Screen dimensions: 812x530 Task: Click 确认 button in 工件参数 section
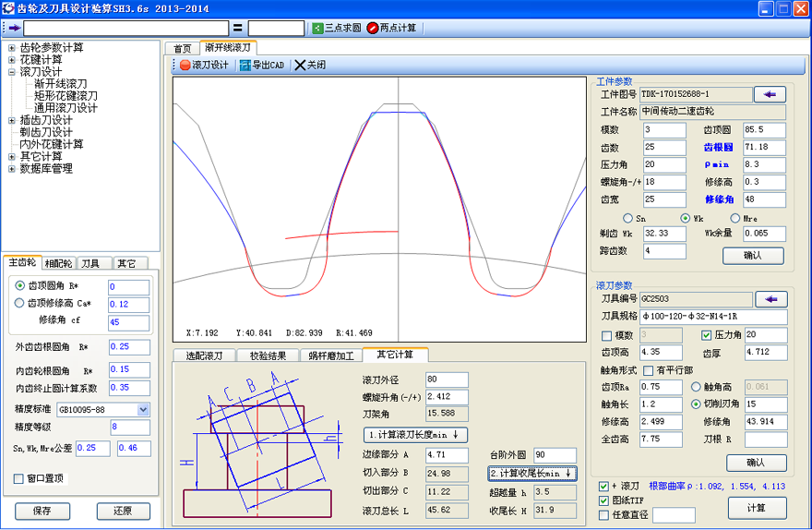753,256
